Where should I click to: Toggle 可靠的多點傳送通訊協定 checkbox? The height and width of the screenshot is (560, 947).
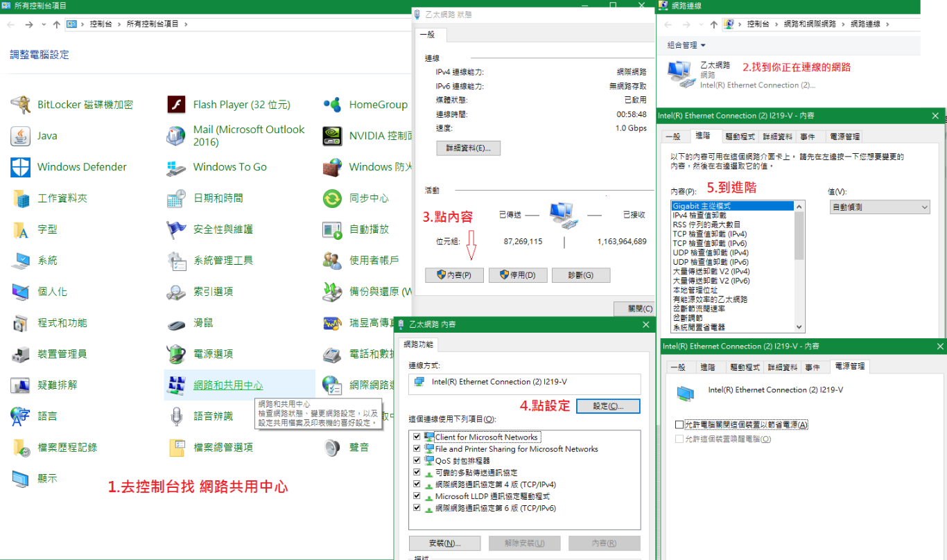pyautogui.click(x=417, y=473)
